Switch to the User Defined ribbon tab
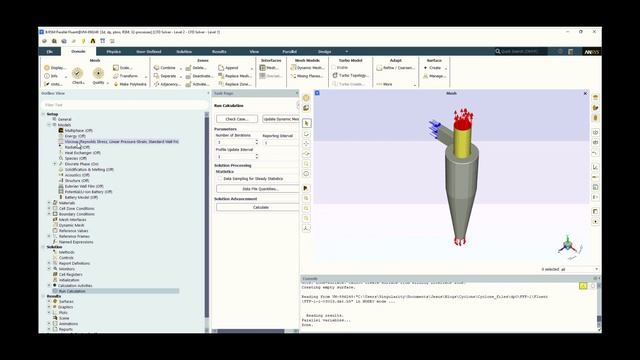The image size is (640, 360). 149,52
